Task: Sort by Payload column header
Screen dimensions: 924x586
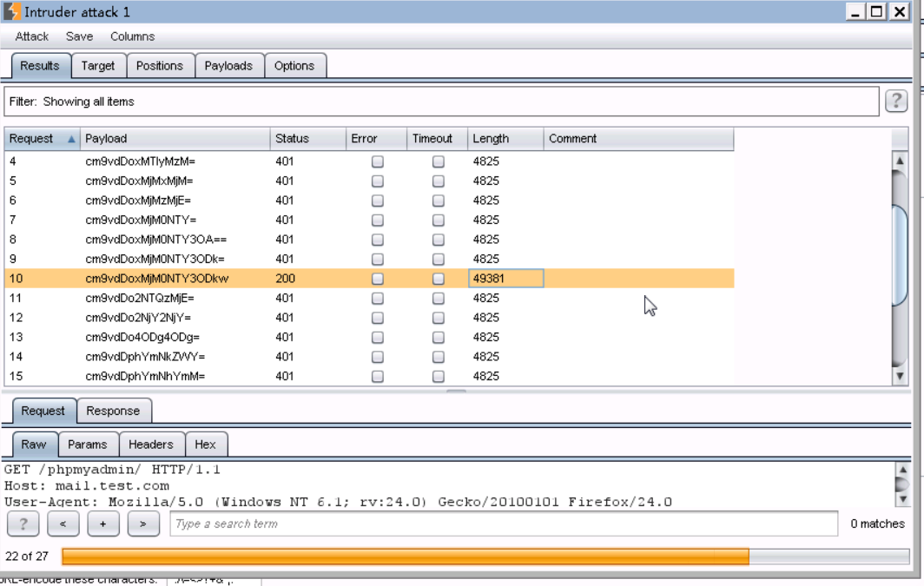Action: pyautogui.click(x=175, y=139)
